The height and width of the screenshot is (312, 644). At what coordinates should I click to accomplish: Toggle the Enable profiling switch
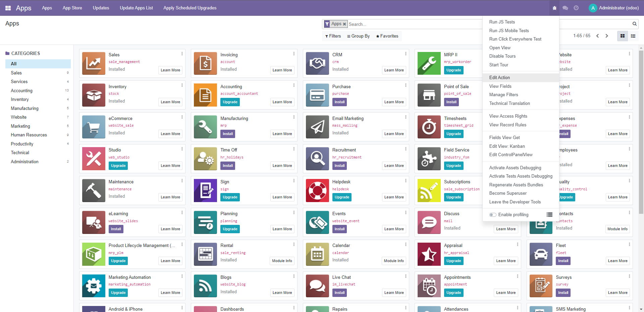(x=493, y=215)
